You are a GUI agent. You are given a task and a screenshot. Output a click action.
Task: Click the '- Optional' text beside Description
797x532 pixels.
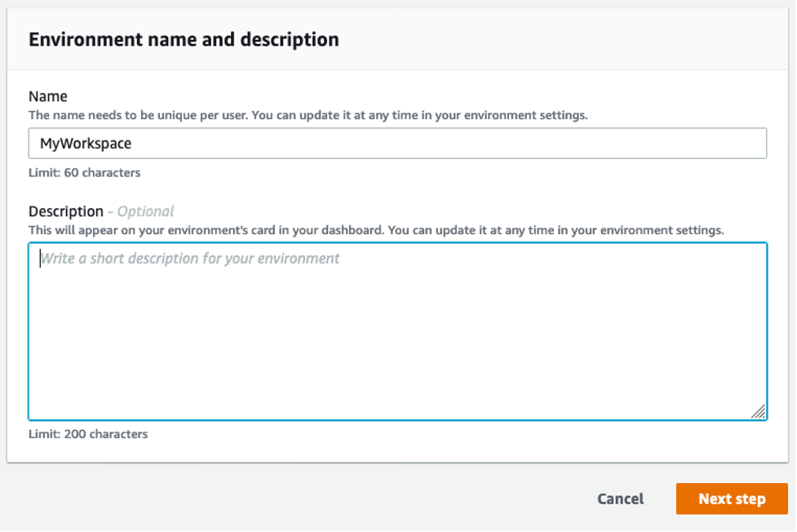point(142,211)
